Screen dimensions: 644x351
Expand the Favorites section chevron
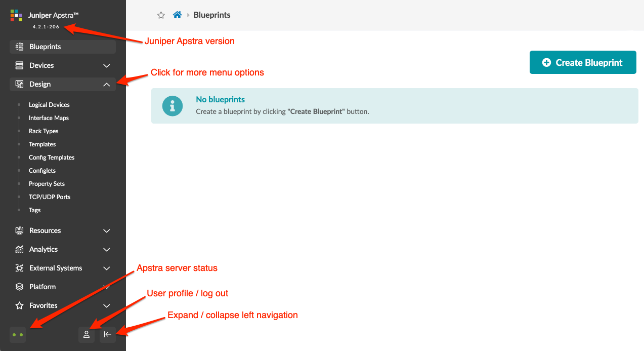click(x=107, y=305)
